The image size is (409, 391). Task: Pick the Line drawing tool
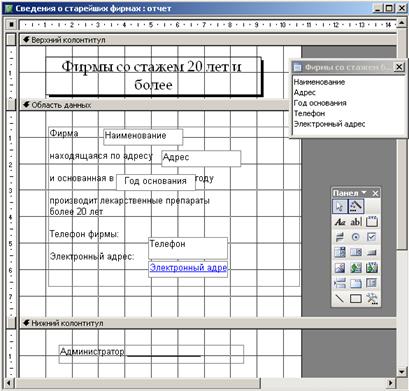(340, 298)
